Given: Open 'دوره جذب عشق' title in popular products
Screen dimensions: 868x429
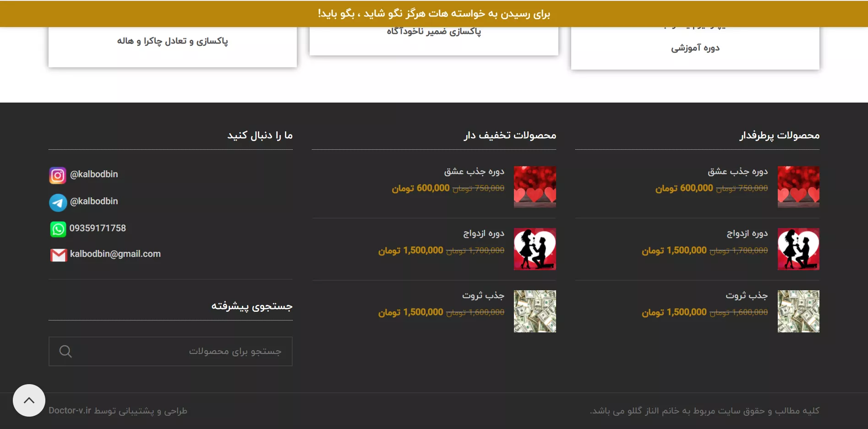Looking at the screenshot, I should 737,172.
